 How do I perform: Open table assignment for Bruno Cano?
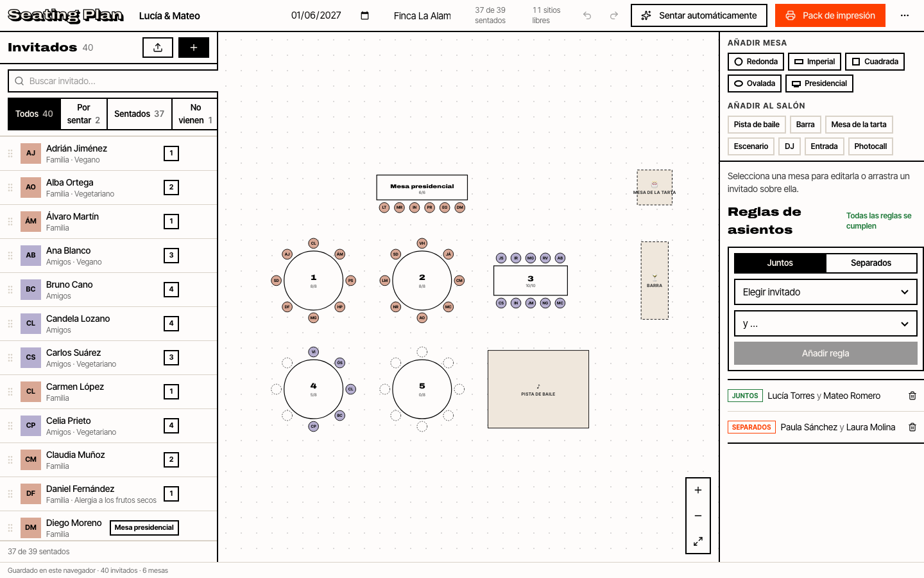click(x=171, y=290)
